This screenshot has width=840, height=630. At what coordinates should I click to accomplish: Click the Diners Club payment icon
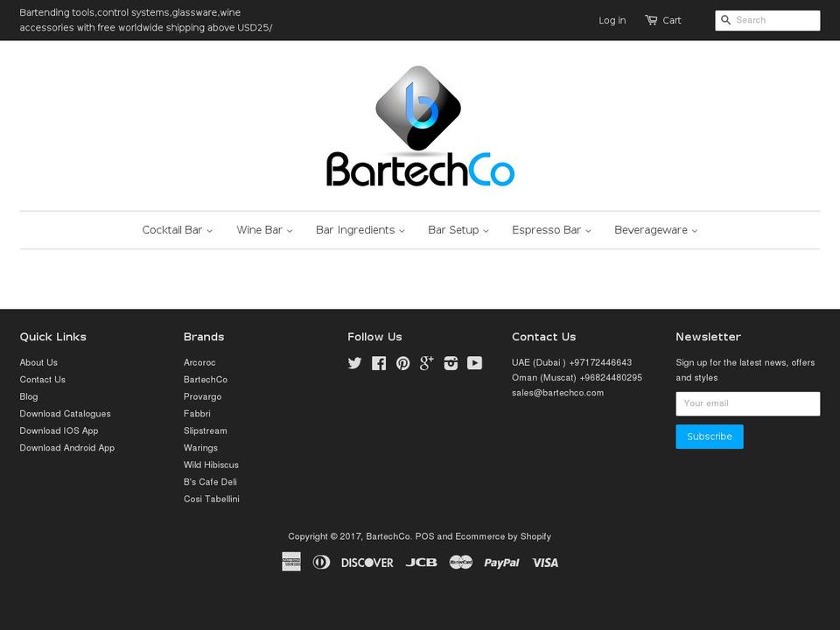pos(321,562)
